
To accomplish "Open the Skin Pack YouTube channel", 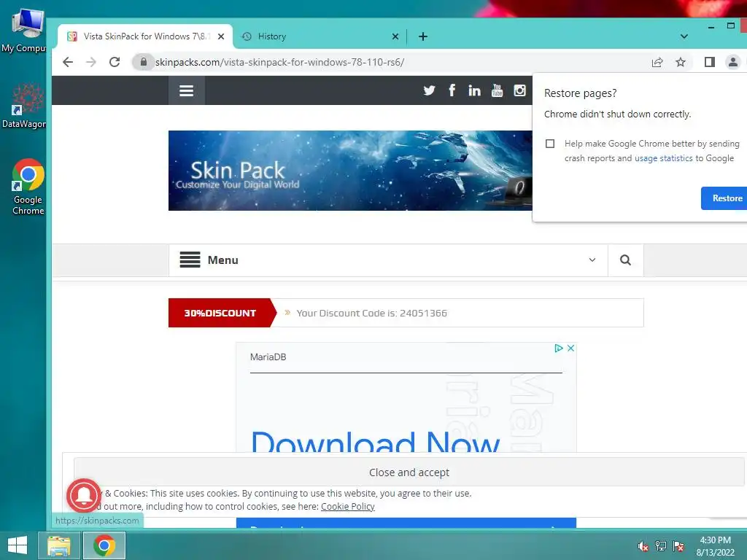I will click(497, 90).
